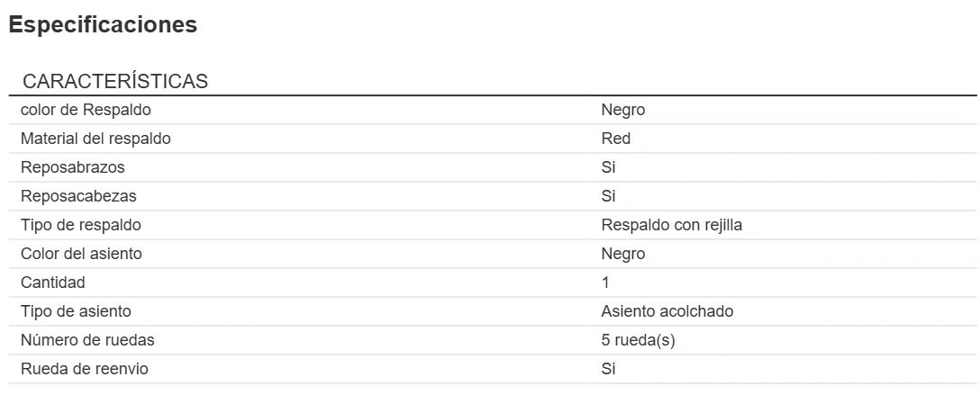980x404 pixels.
Task: Select the 'color de Respaldo' label
Action: coord(86,111)
